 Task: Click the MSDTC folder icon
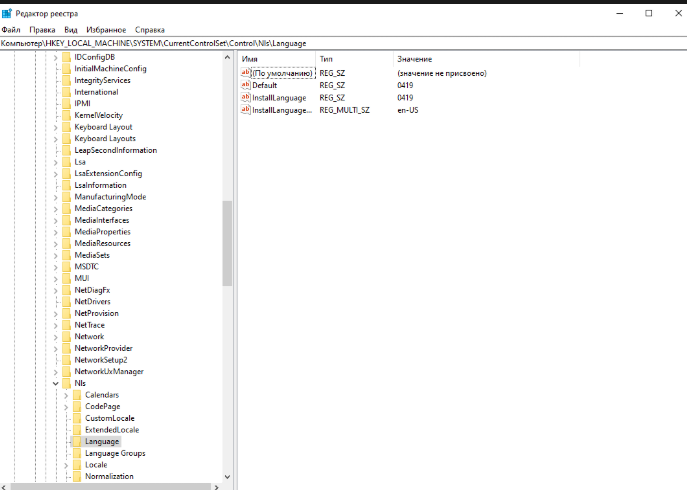click(x=67, y=266)
